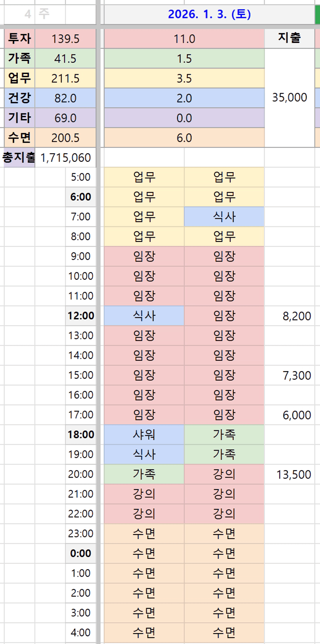Select the 건강 category label

click(19, 98)
